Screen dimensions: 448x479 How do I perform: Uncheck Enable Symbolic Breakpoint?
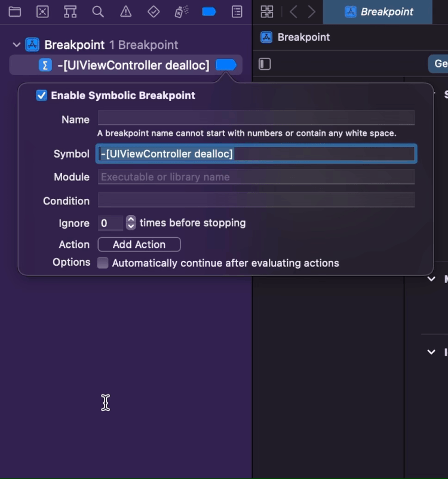pyautogui.click(x=42, y=96)
